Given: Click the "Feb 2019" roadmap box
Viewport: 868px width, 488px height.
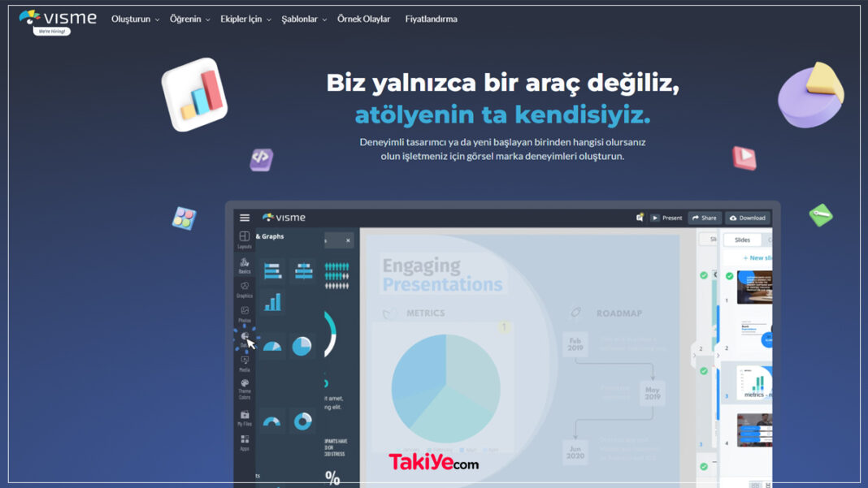Looking at the screenshot, I should 575,344.
